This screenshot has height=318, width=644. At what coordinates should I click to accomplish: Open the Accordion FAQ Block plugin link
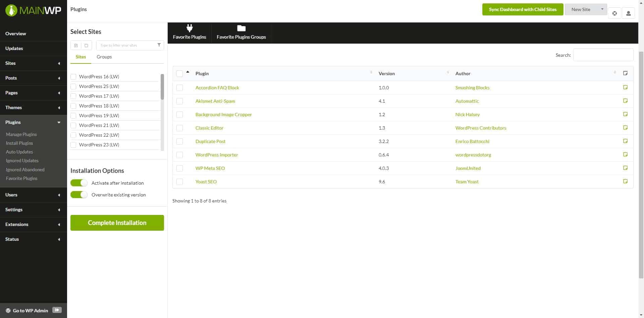click(217, 88)
